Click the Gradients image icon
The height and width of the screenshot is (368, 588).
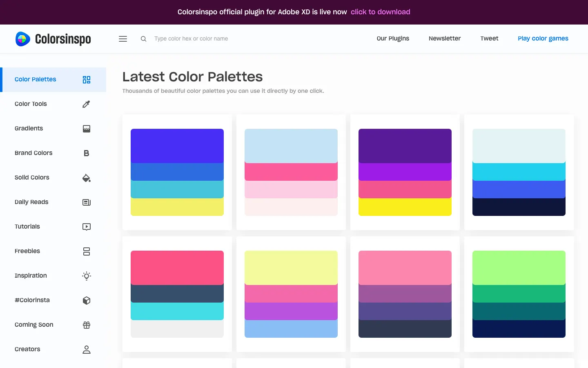click(x=86, y=129)
